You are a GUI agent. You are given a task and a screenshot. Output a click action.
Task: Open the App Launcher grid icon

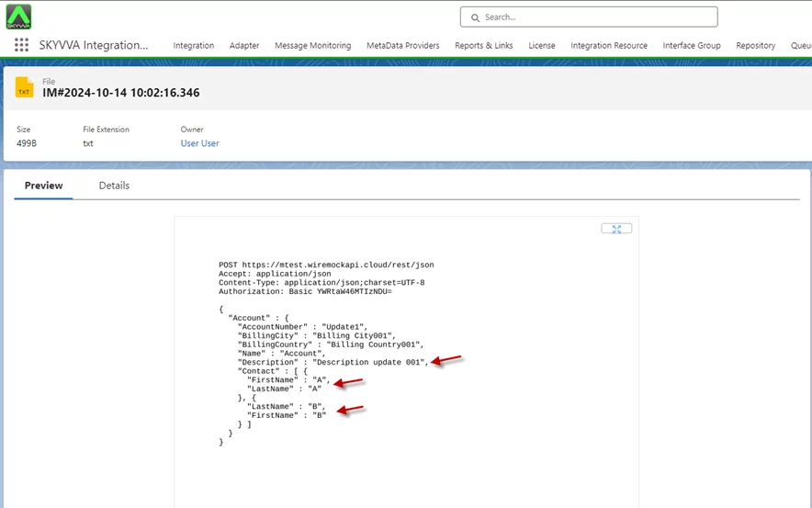tap(21, 45)
